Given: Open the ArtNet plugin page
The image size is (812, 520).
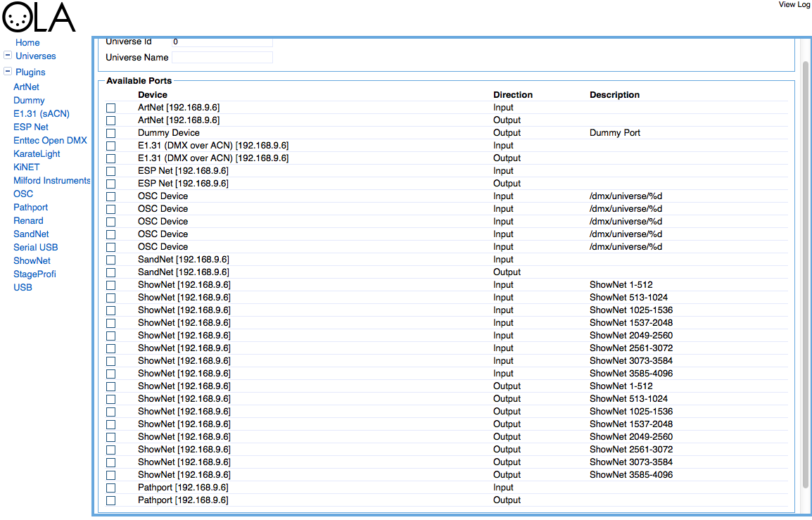Looking at the screenshot, I should [x=27, y=87].
